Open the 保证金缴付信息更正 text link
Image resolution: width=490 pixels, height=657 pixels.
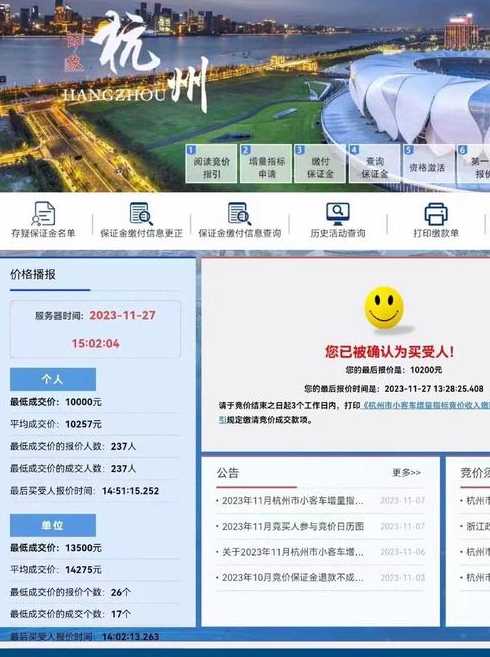142,233
